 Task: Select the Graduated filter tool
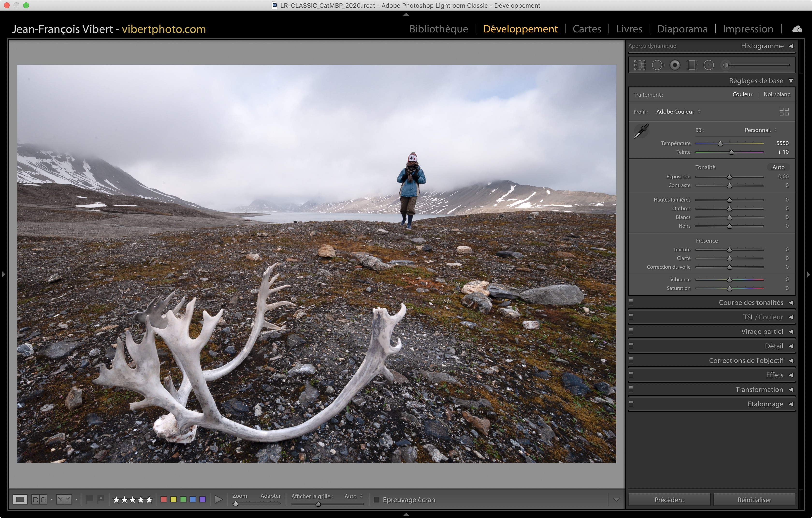692,65
